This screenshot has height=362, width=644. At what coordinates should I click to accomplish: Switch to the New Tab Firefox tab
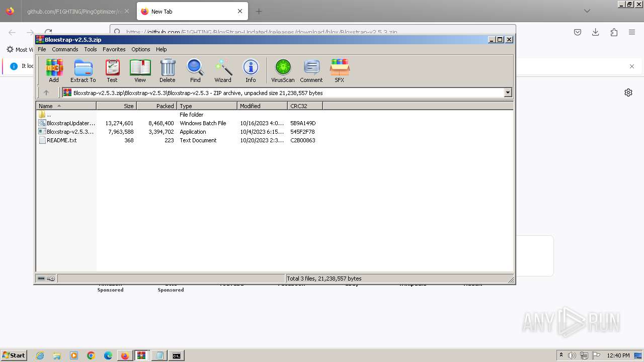point(186,11)
